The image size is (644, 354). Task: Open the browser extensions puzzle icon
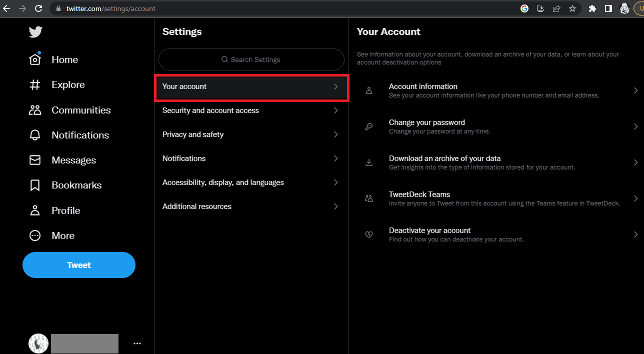point(592,8)
